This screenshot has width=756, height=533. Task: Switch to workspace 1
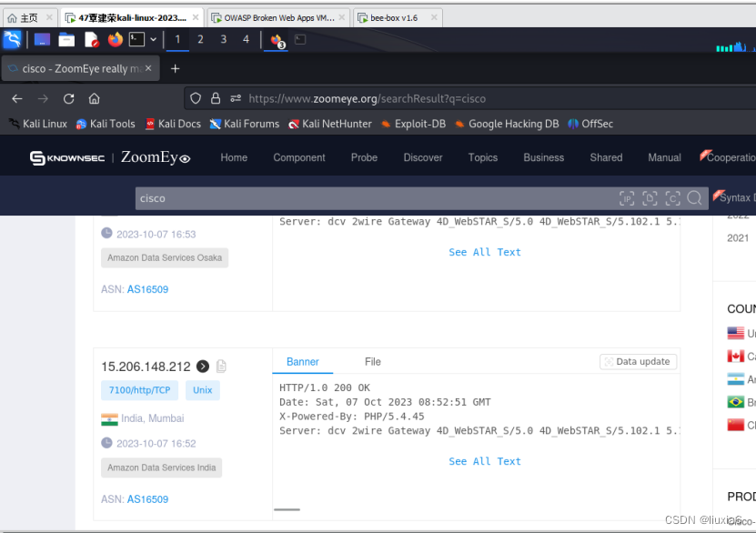pyautogui.click(x=177, y=39)
